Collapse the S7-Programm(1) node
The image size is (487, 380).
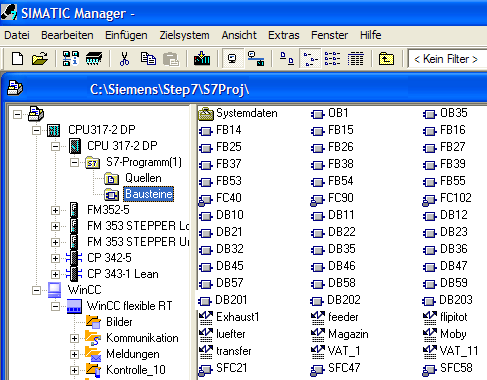(74, 162)
